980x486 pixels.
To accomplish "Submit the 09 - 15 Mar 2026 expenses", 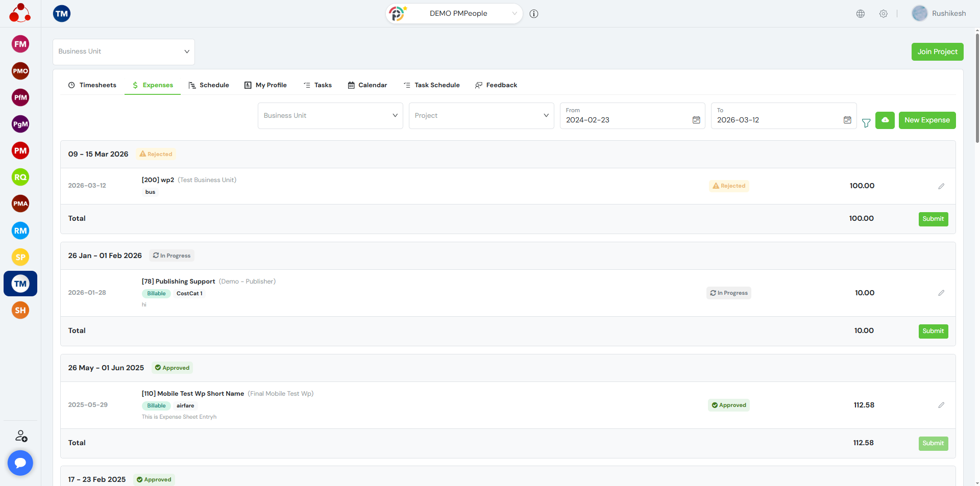I will click(933, 219).
